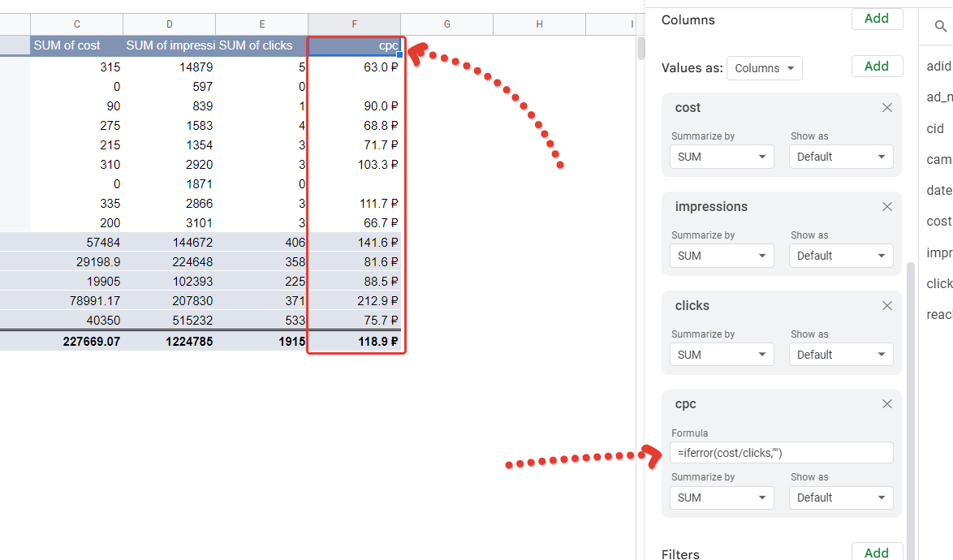Add a new Filters field
Screen dimensions: 953x560
(877, 552)
